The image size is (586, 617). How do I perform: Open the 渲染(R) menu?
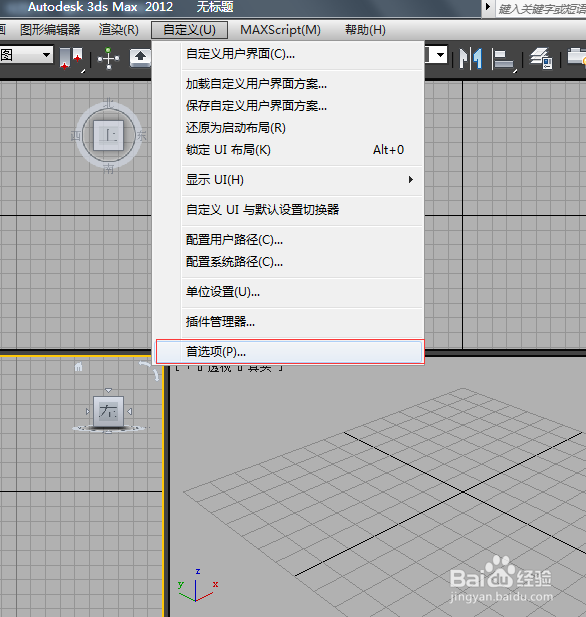[x=118, y=30]
